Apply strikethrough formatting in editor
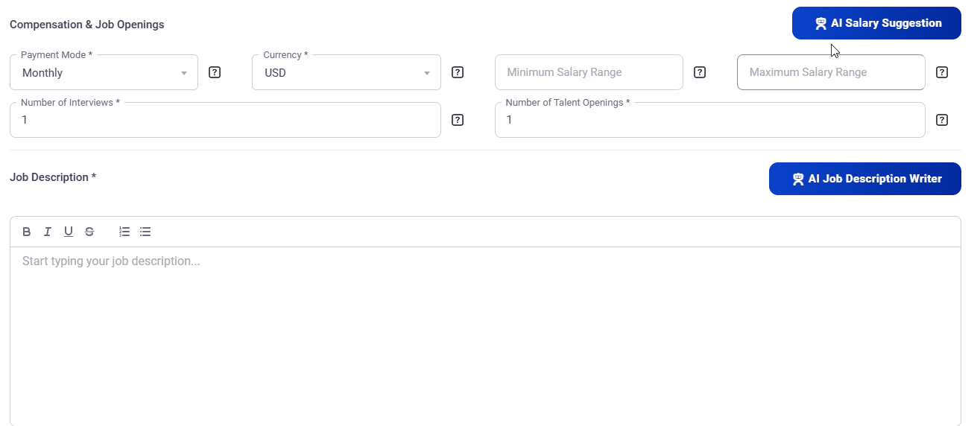 [89, 232]
